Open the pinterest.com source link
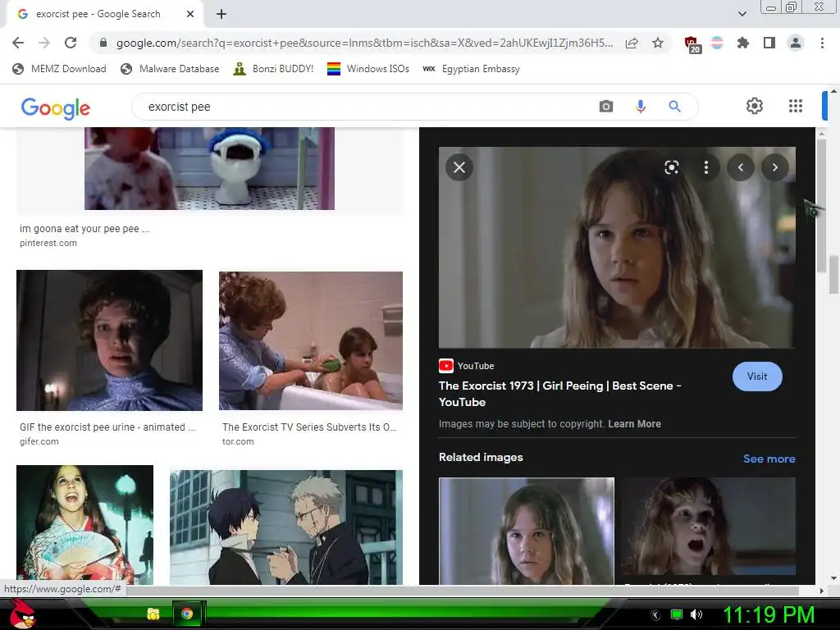The width and height of the screenshot is (840, 630). click(48, 243)
